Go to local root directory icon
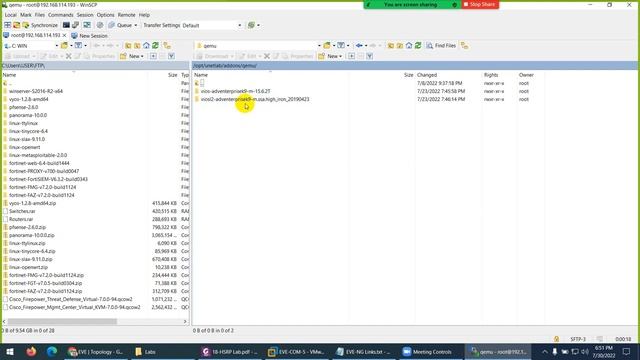 (137, 46)
